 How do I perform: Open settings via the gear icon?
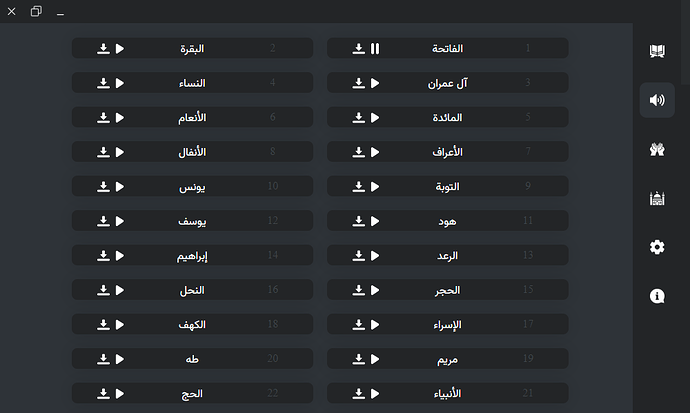click(657, 247)
